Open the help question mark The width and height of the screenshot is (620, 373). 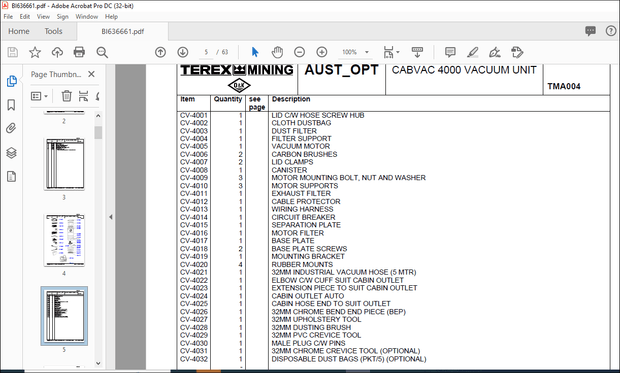tap(611, 31)
